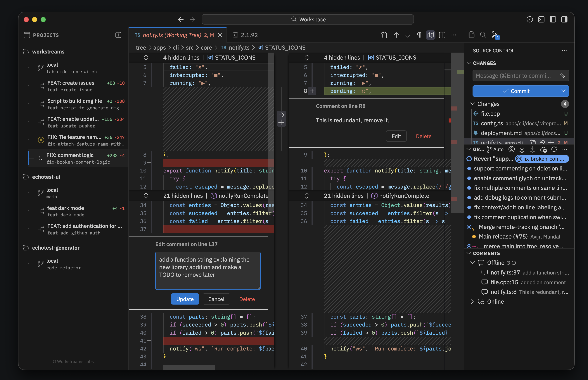Push changes using the cloud upload icon
The height and width of the screenshot is (380, 588).
tap(544, 149)
